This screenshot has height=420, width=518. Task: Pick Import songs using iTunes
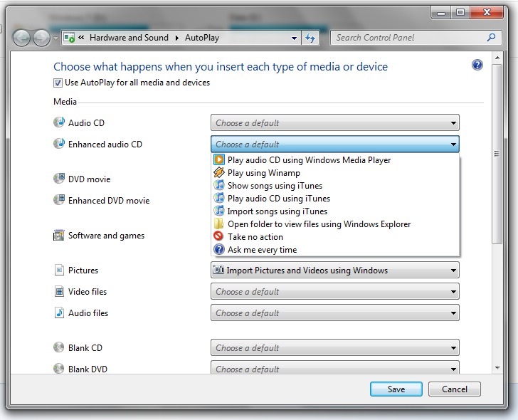pyautogui.click(x=335, y=211)
